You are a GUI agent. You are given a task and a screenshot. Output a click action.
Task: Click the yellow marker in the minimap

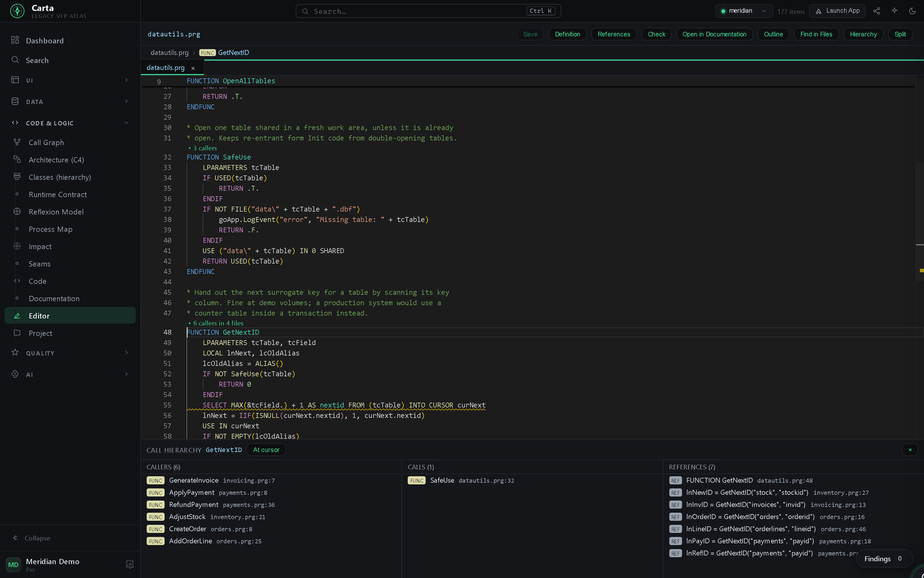922,270
